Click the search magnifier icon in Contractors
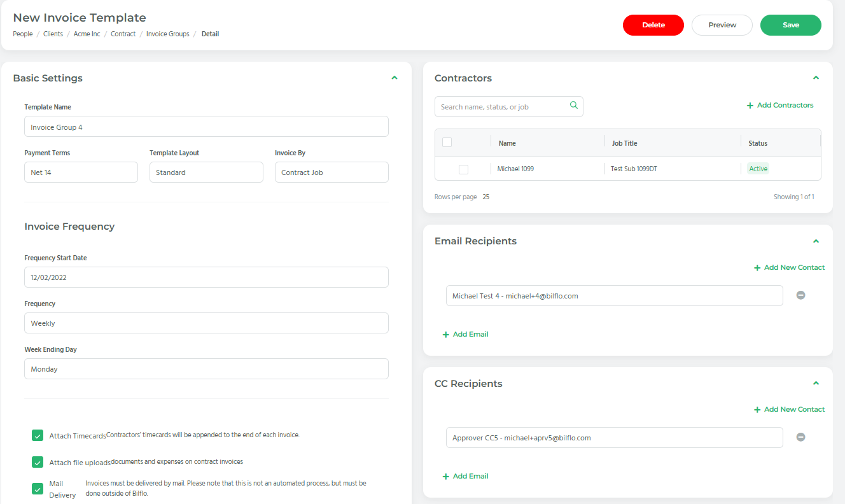The width and height of the screenshot is (845, 504). pos(573,106)
